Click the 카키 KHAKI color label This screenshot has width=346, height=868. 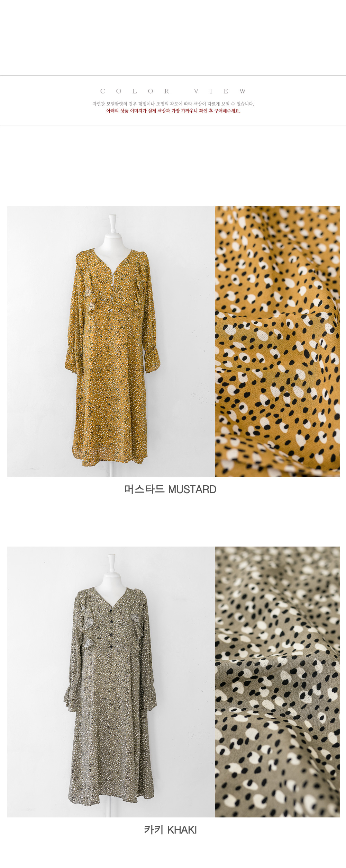pos(170,830)
